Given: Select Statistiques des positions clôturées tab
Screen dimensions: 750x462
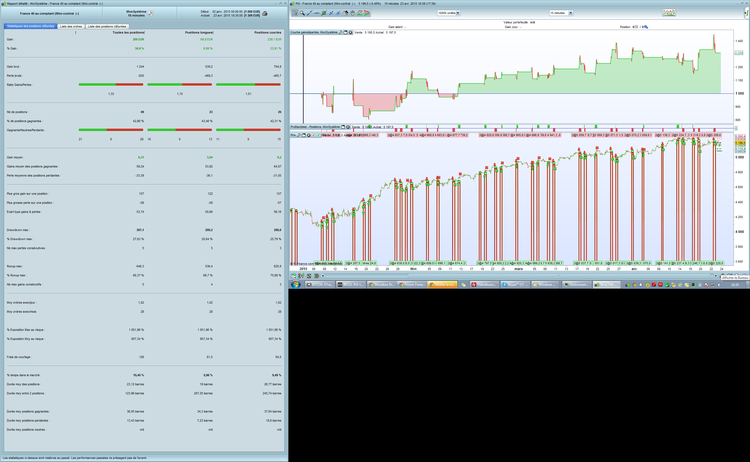Looking at the screenshot, I should 30,26.
